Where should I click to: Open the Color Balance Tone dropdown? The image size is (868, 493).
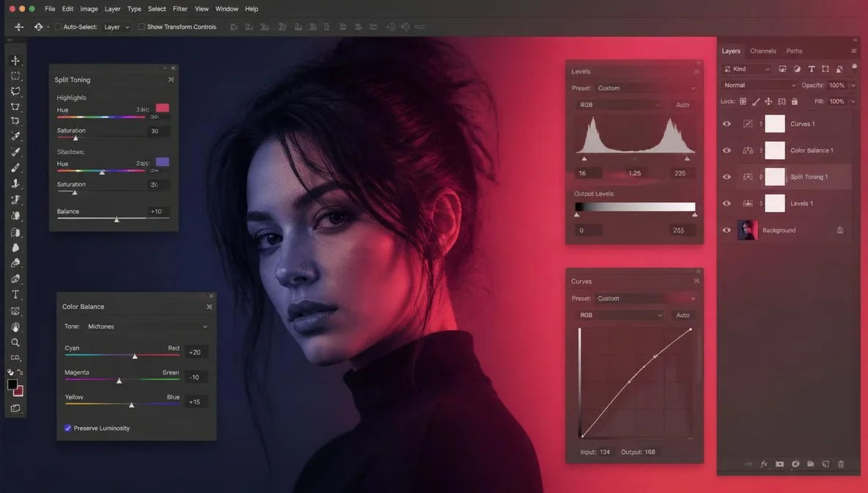pyautogui.click(x=147, y=326)
